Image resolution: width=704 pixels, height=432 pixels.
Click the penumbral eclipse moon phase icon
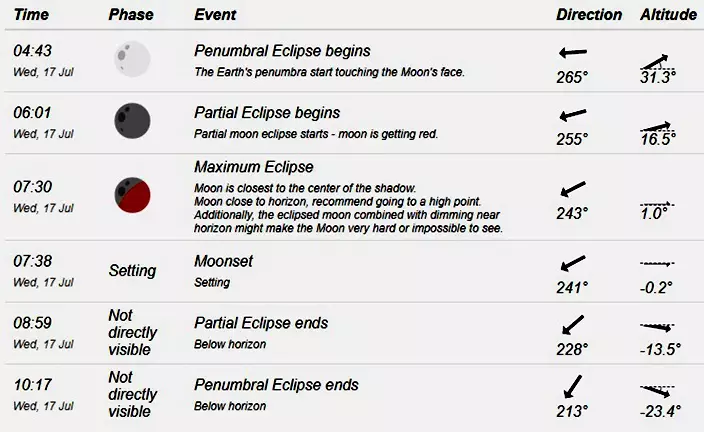(x=132, y=59)
